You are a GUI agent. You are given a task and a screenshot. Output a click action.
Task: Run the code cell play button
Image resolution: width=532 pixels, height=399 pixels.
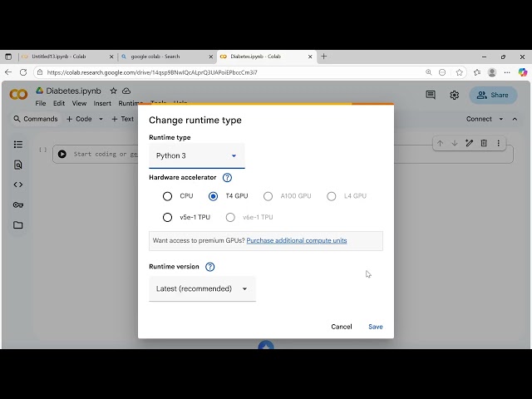(x=62, y=154)
